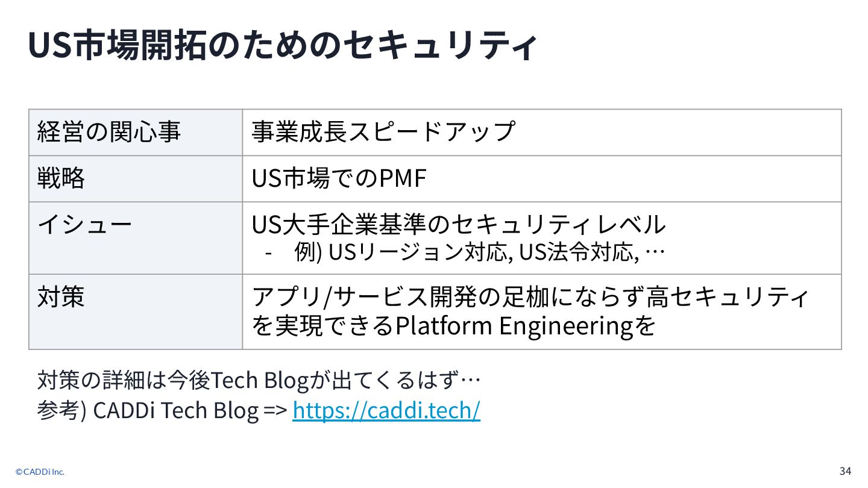Click the => arrow before the link

click(275, 411)
